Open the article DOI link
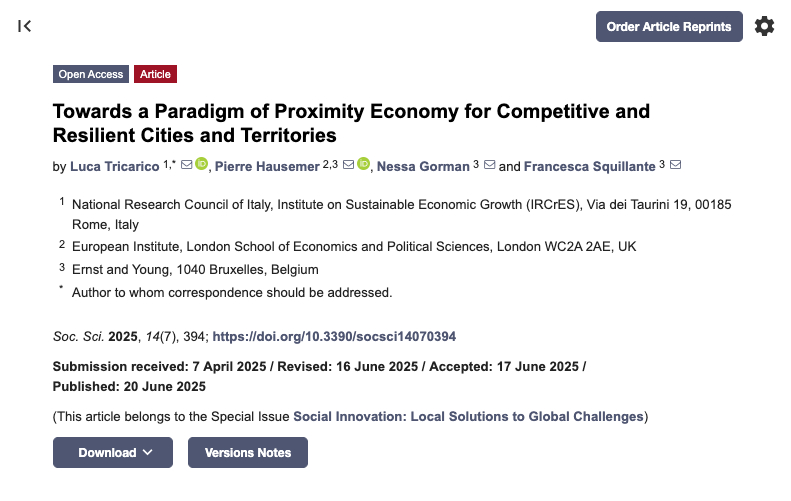The image size is (791, 501). click(x=335, y=337)
